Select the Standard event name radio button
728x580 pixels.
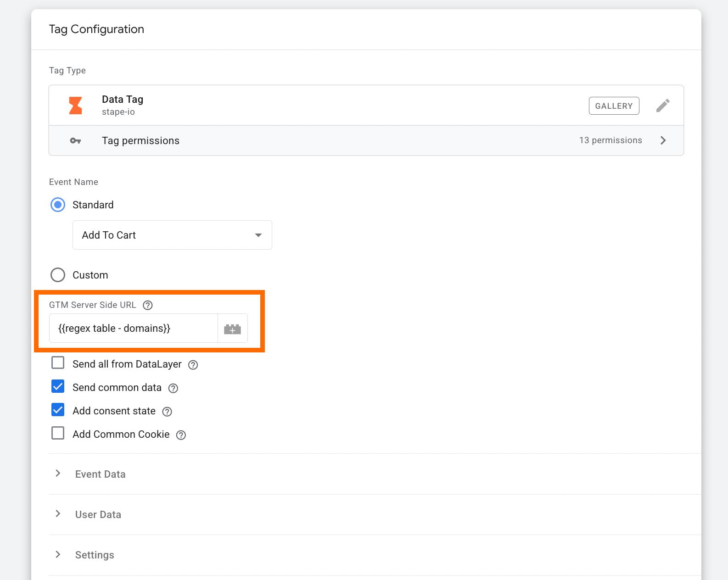tap(58, 205)
